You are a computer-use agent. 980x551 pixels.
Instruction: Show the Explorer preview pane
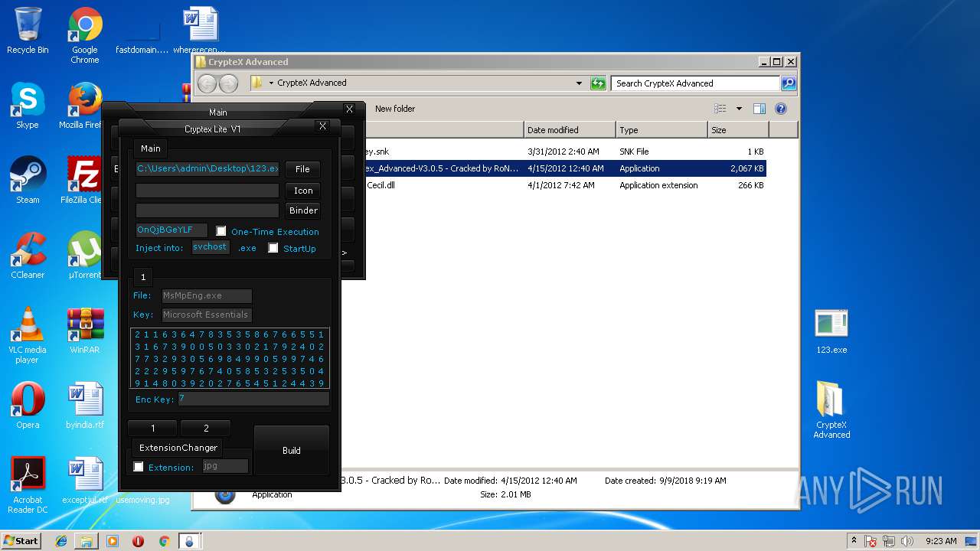[759, 109]
